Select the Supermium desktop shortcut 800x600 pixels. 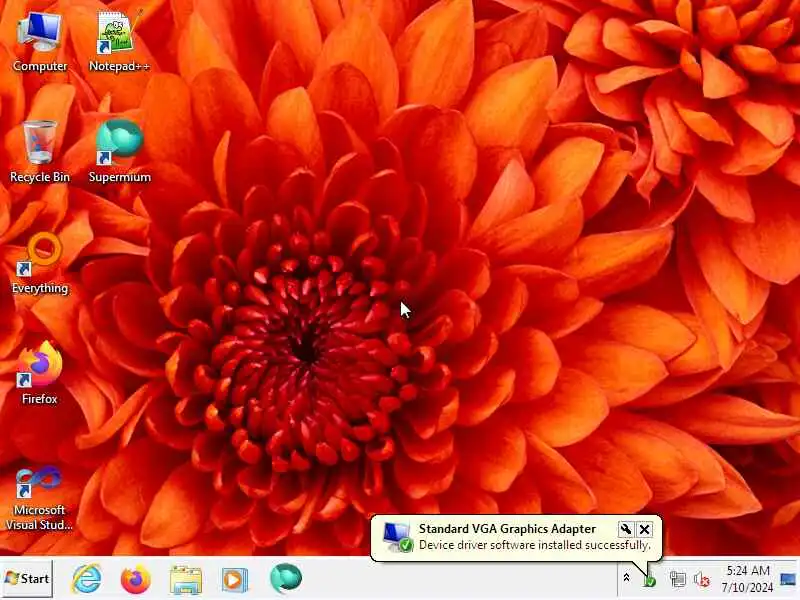(119, 152)
